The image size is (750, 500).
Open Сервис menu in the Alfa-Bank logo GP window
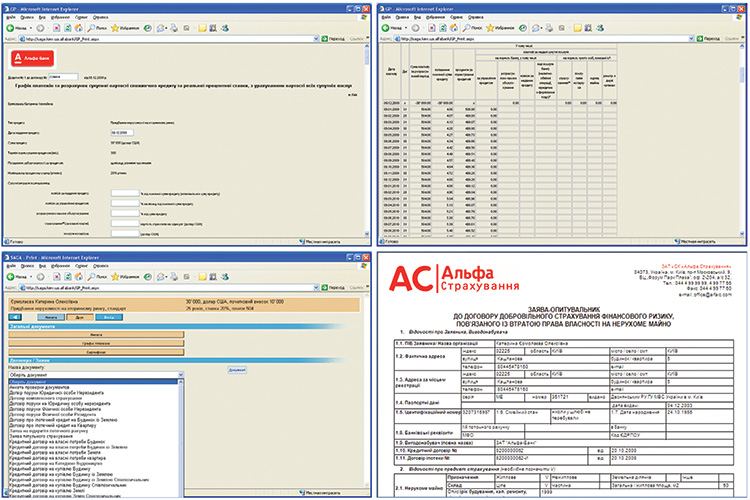[x=81, y=17]
